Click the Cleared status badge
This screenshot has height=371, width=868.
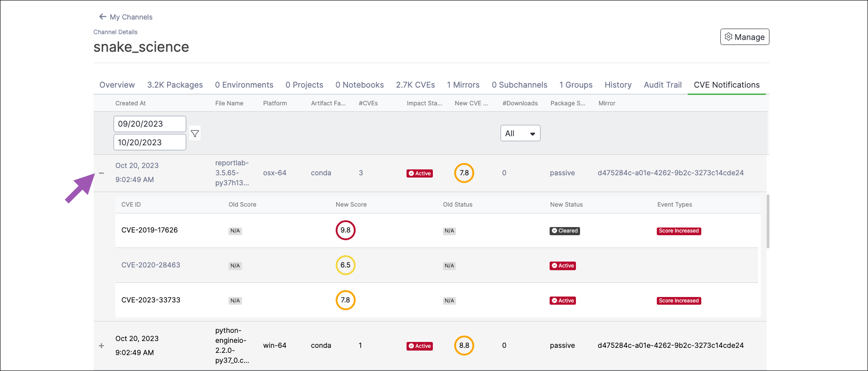point(565,231)
